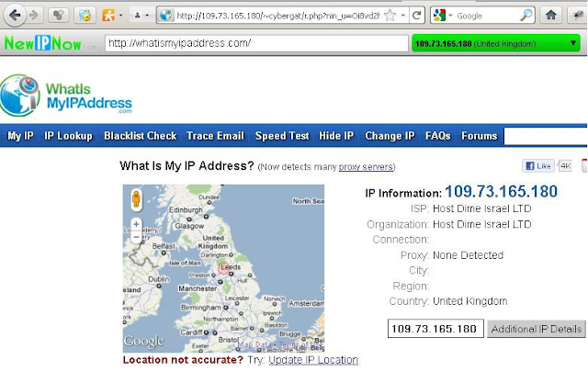Click the Country United Kingdom value
588x371 pixels.
[x=469, y=301]
